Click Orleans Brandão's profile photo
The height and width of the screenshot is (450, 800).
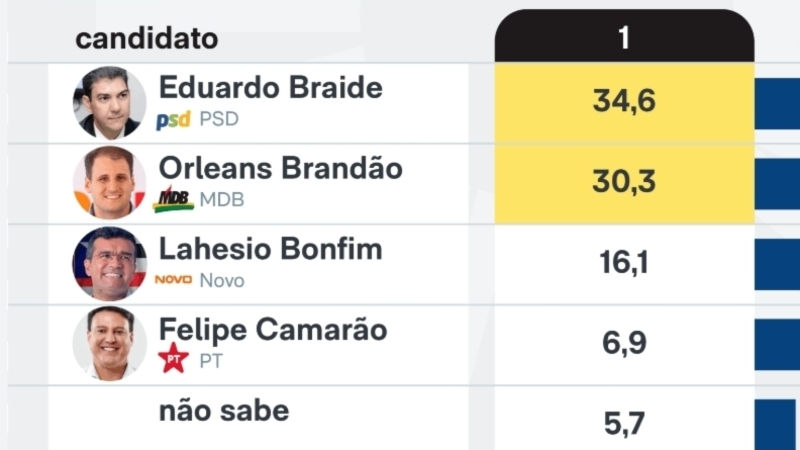tap(110, 183)
